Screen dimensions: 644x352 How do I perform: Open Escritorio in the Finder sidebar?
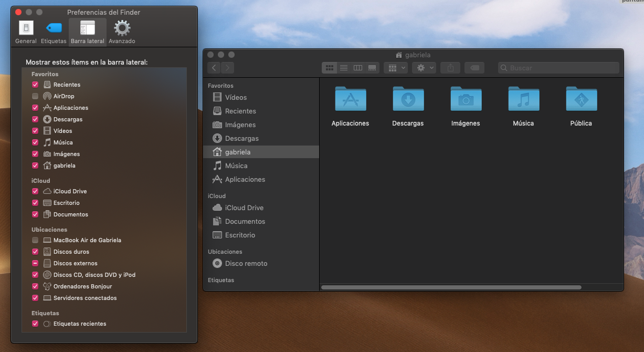point(261,235)
